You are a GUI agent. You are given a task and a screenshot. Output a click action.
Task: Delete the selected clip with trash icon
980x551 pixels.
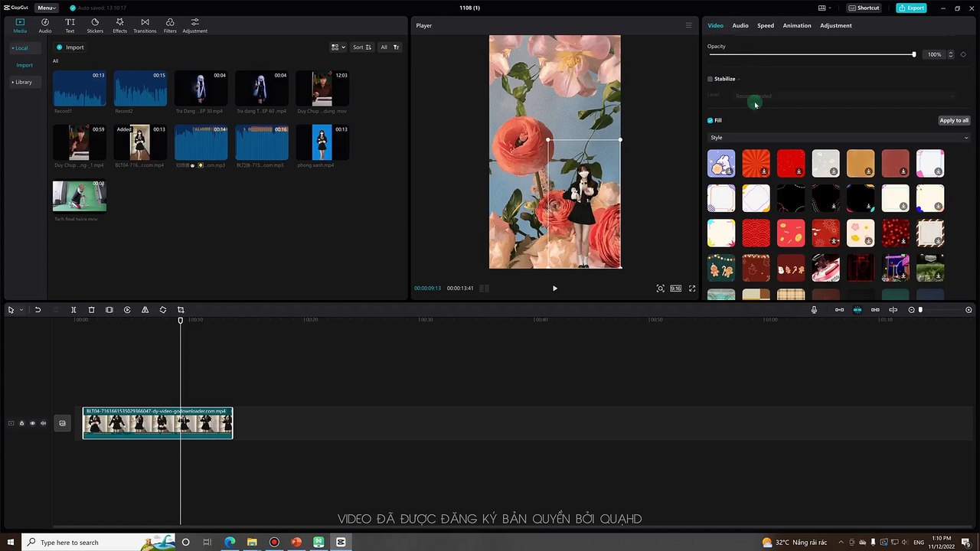[91, 310]
